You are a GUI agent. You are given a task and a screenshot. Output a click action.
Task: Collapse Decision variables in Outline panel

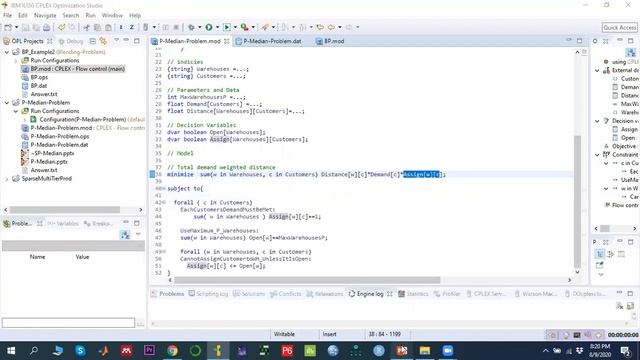[x=598, y=121]
